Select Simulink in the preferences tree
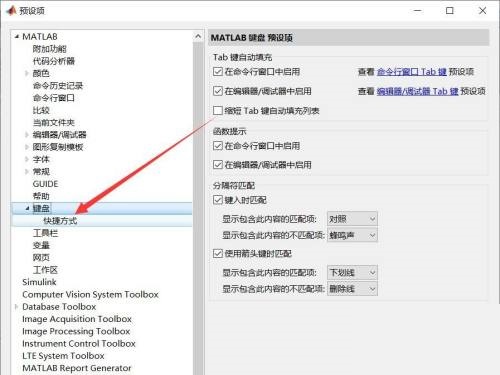This screenshot has width=500, height=375. (x=39, y=282)
